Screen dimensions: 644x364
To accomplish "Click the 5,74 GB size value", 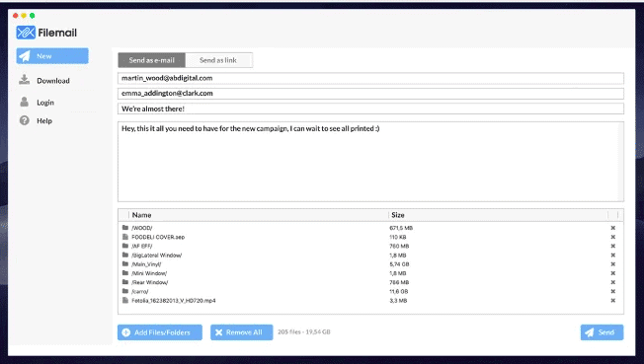I will [399, 264].
